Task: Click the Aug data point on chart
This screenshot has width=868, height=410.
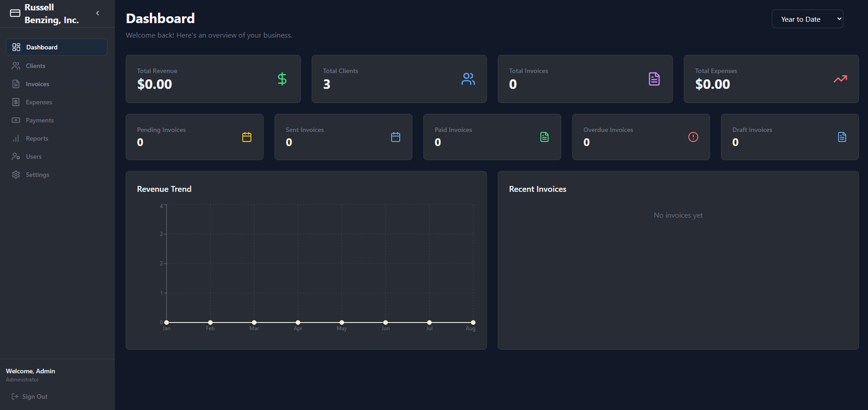Action: click(x=473, y=323)
